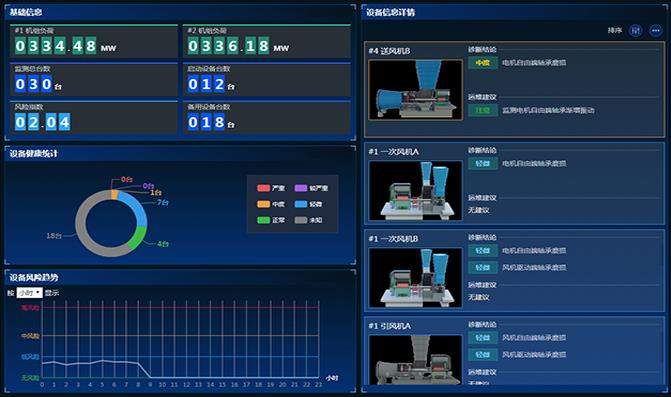Toggle the green 正常 legend item
This screenshot has height=397, width=671.
click(271, 220)
